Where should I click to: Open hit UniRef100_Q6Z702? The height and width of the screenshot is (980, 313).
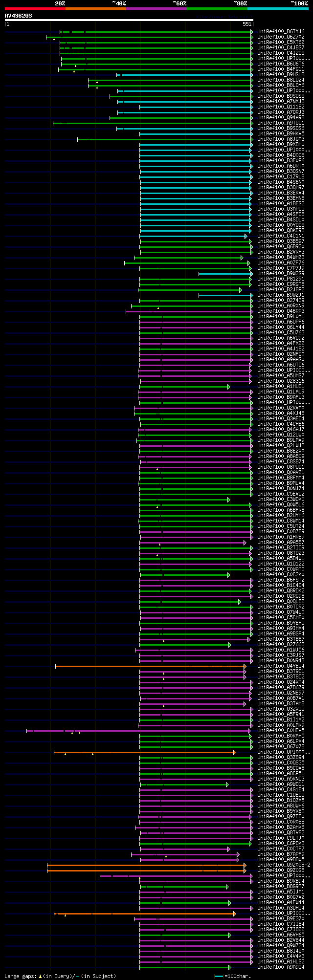tap(281, 37)
